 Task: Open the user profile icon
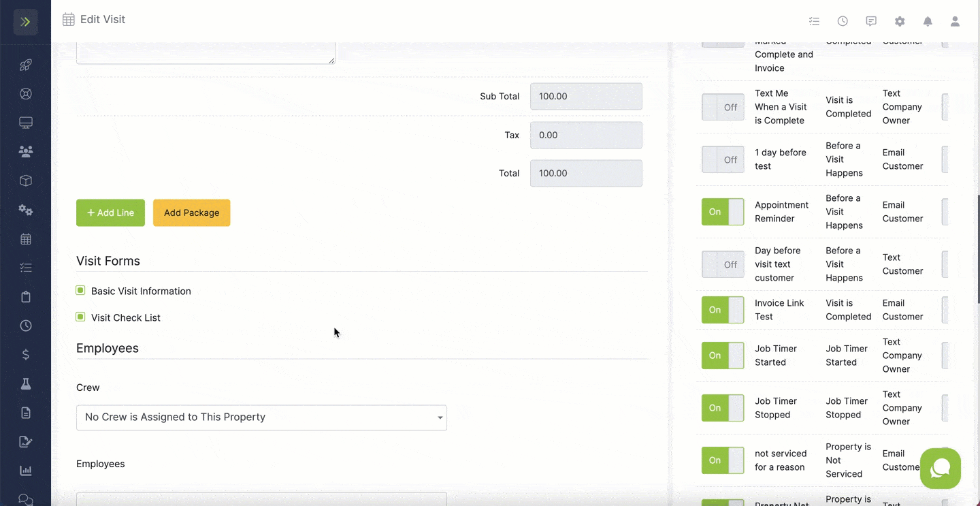click(955, 21)
